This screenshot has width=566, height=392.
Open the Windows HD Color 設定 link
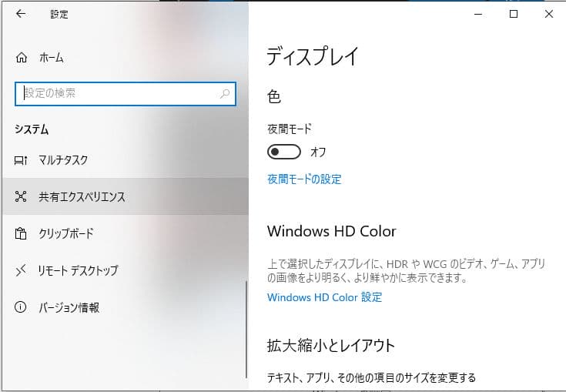point(324,297)
